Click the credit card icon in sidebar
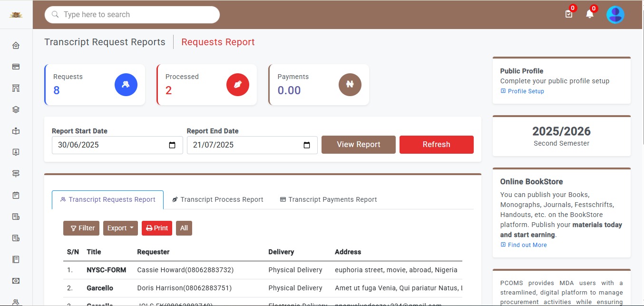Image resolution: width=644 pixels, height=306 pixels. [16, 67]
